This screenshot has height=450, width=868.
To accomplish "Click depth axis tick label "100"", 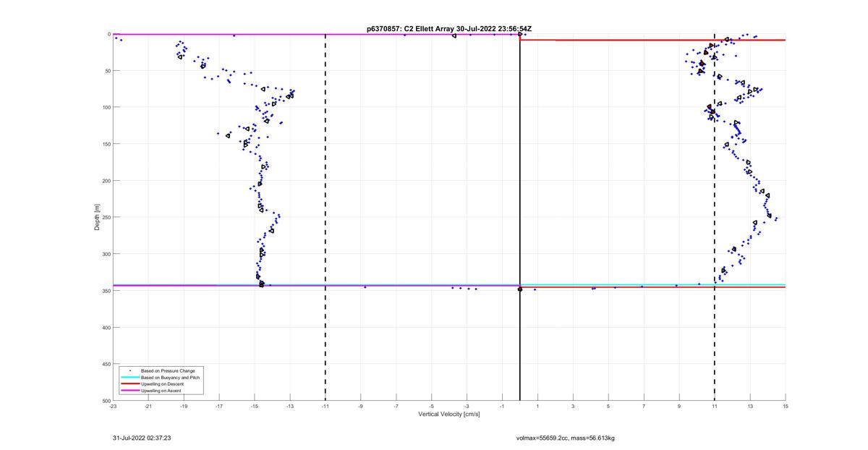I will 106,107.
